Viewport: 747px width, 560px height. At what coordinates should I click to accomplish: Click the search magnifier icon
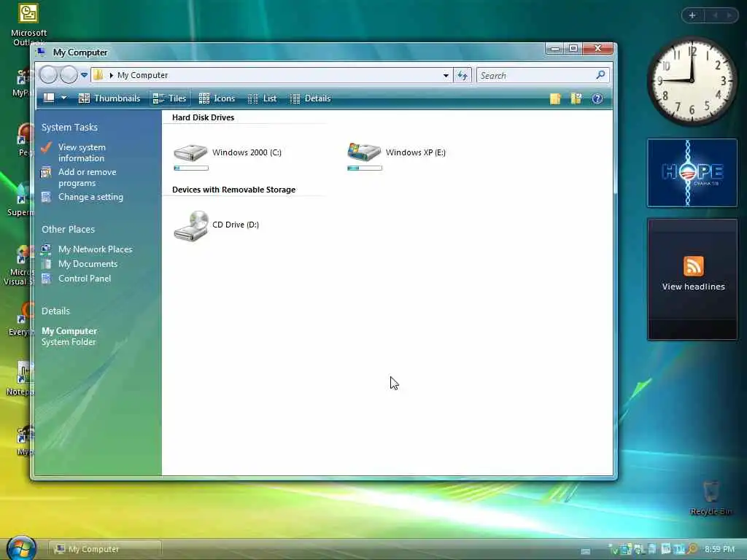[x=601, y=75]
